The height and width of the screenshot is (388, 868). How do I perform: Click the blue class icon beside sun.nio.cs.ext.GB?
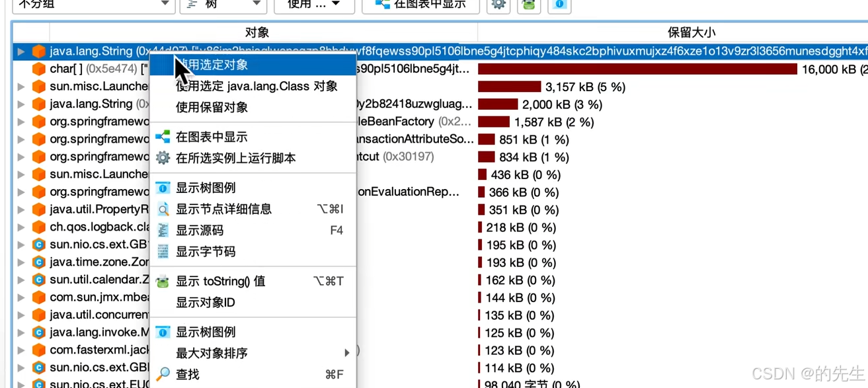(x=39, y=244)
